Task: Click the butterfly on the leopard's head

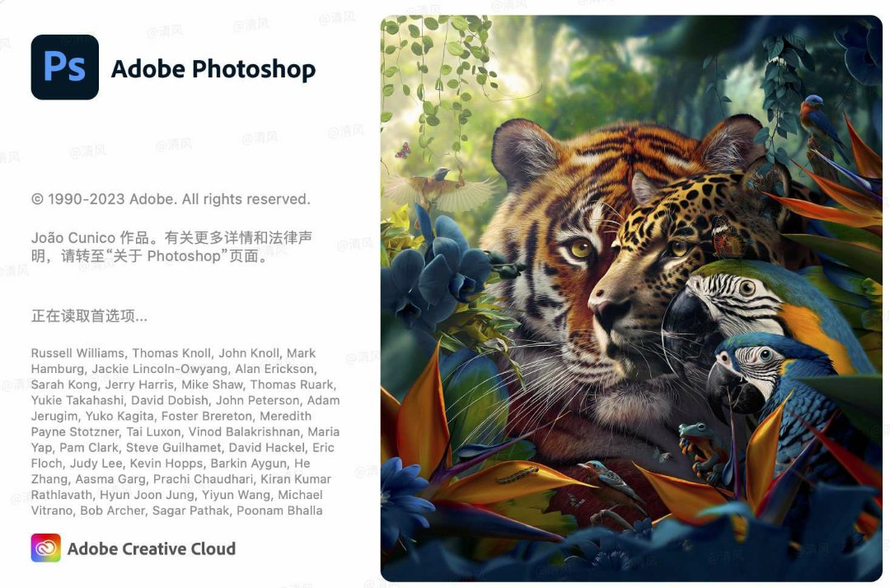Action: 726,236
